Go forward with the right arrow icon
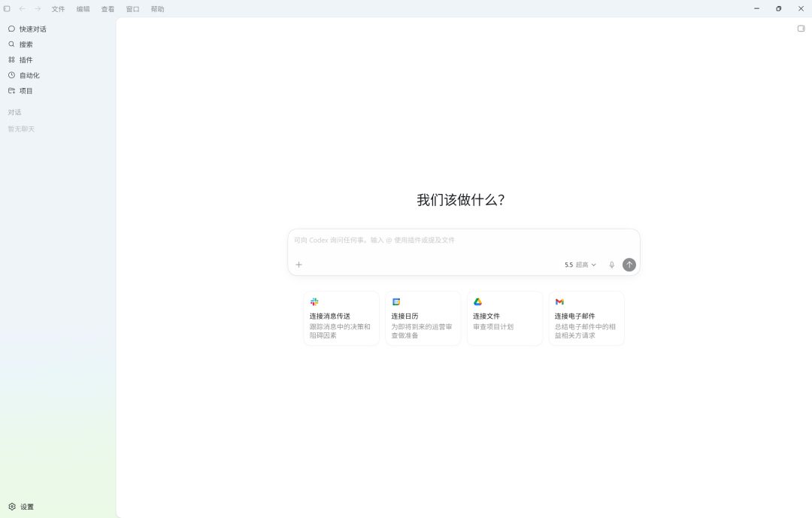This screenshot has width=812, height=518. click(38, 9)
